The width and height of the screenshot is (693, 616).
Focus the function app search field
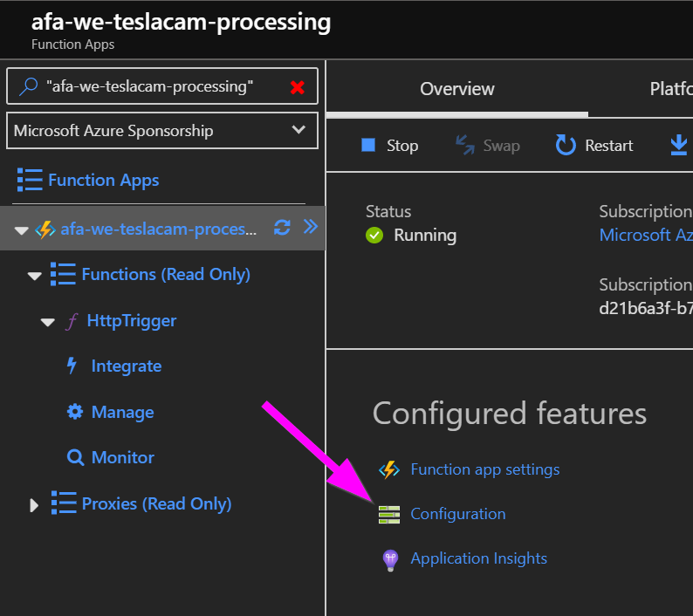pyautogui.click(x=162, y=86)
